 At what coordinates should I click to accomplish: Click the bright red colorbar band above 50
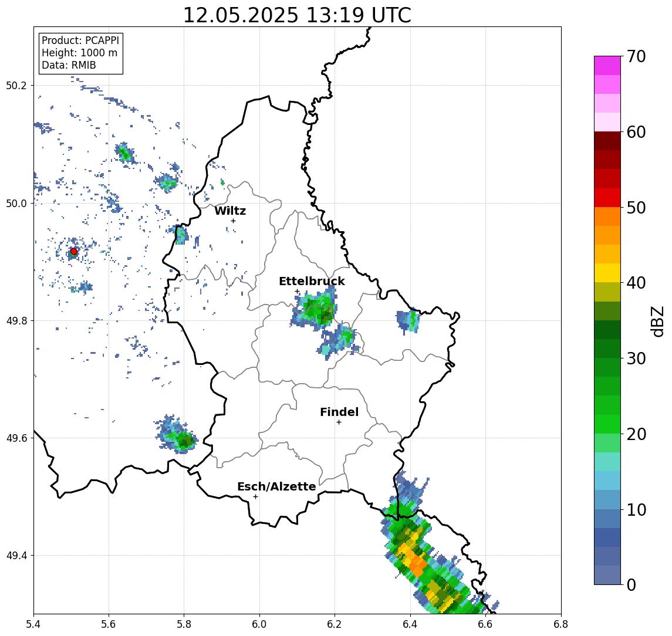(x=607, y=198)
